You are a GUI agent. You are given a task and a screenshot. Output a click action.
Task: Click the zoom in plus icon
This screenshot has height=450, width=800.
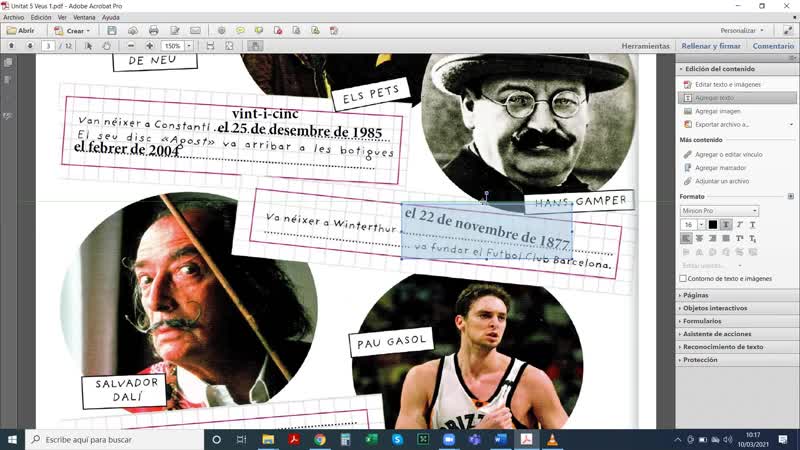150,46
